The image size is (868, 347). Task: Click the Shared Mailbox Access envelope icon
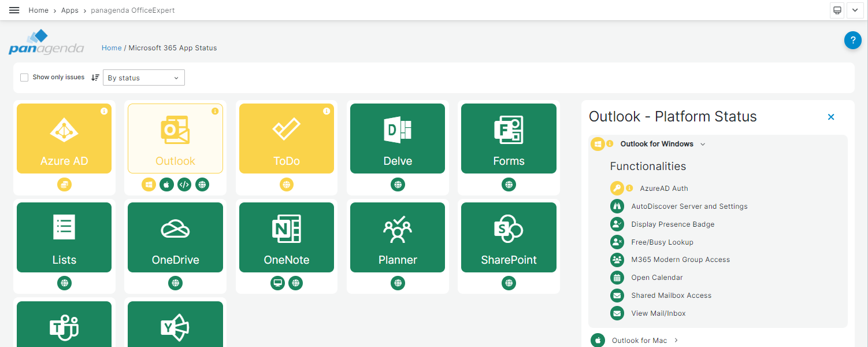pos(617,296)
